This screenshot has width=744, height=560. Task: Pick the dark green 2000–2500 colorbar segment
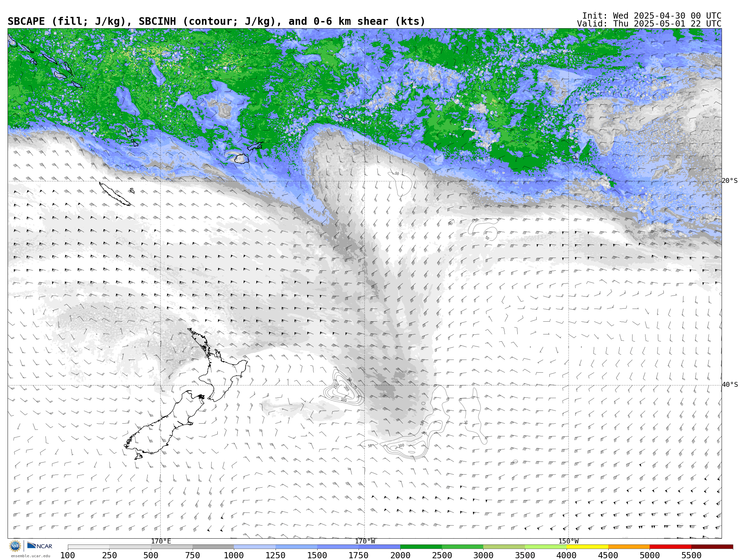click(421, 547)
